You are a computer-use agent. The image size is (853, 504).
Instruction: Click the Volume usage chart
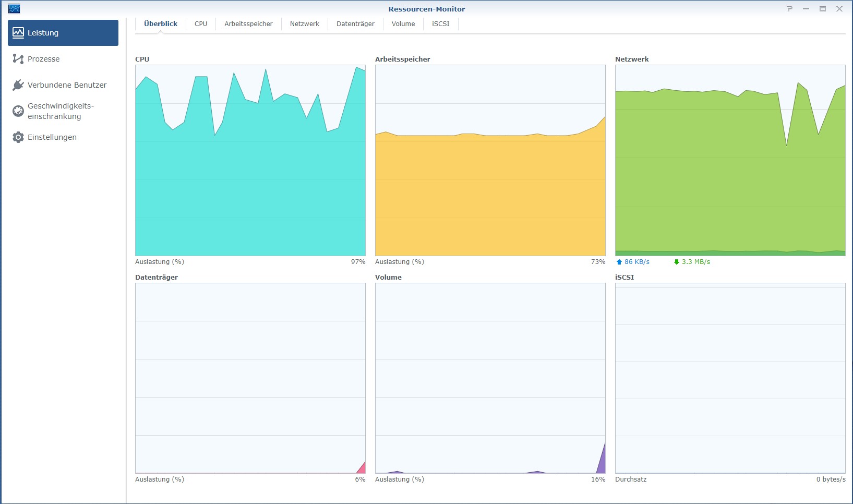490,378
